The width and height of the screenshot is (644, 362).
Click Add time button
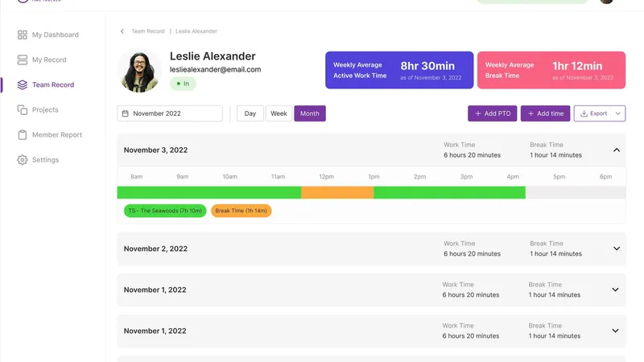pos(546,113)
